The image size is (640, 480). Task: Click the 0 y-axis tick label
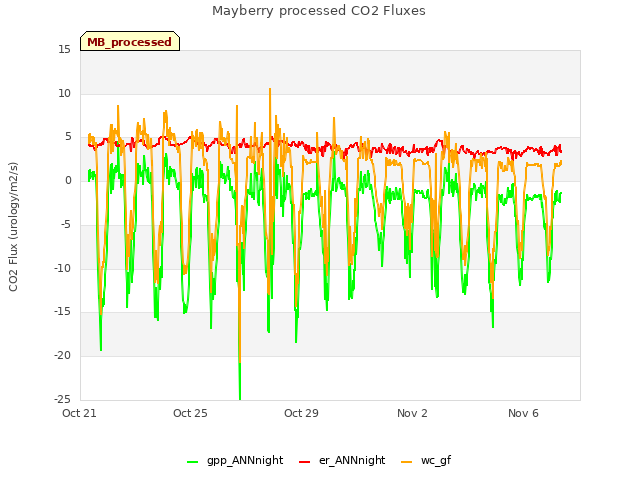point(68,181)
